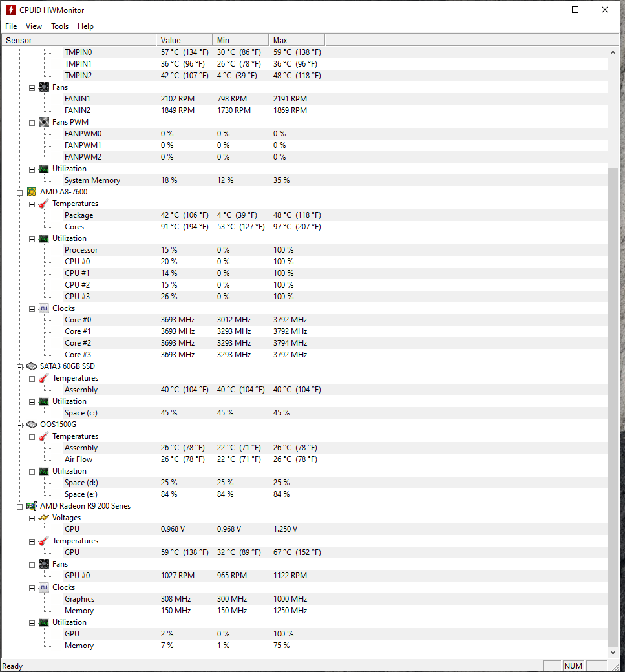
Task: Click the 1.250 V max voltage value
Action: pos(285,529)
